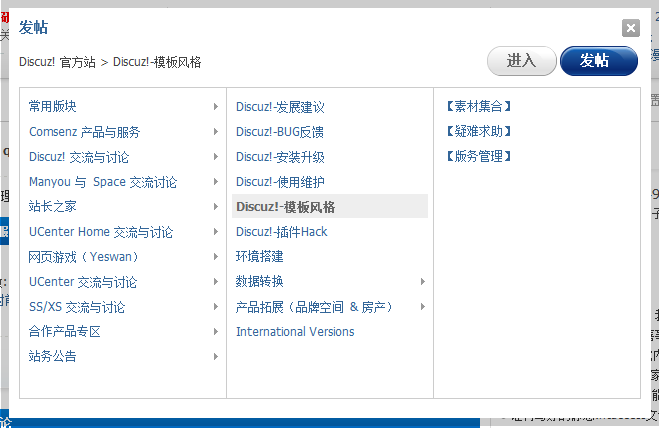
Task: Select 网页游戏（Yeswan） category
Action: pyautogui.click(x=84, y=256)
